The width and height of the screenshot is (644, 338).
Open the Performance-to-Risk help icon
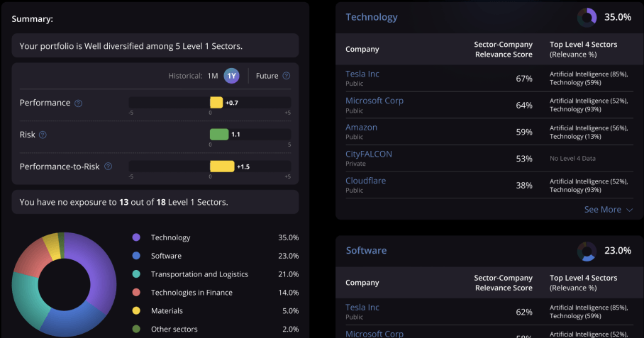click(x=108, y=167)
